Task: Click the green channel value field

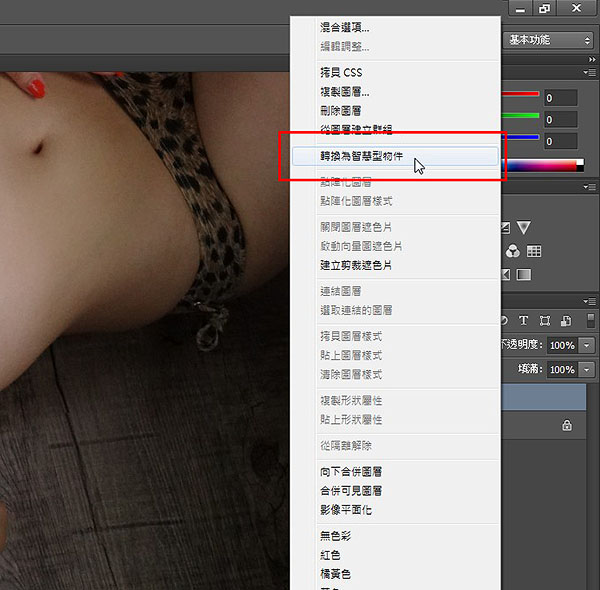Action: [x=561, y=120]
